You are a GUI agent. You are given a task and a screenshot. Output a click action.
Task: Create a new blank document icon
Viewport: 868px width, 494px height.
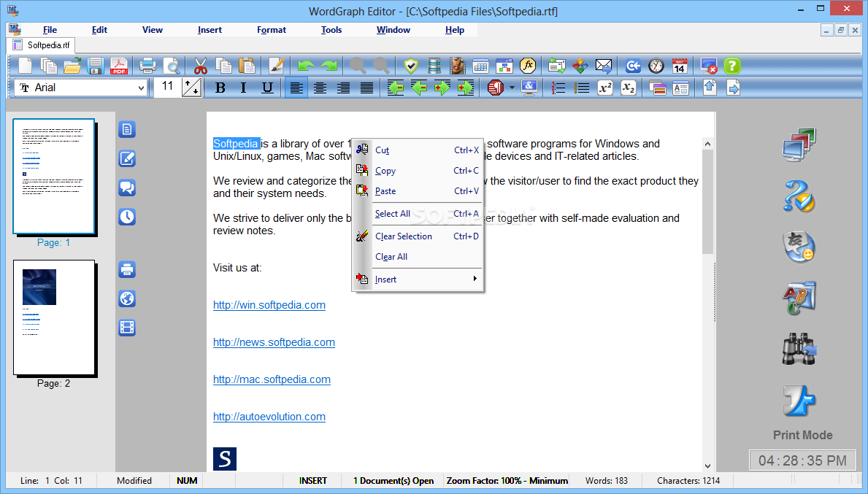coord(25,66)
